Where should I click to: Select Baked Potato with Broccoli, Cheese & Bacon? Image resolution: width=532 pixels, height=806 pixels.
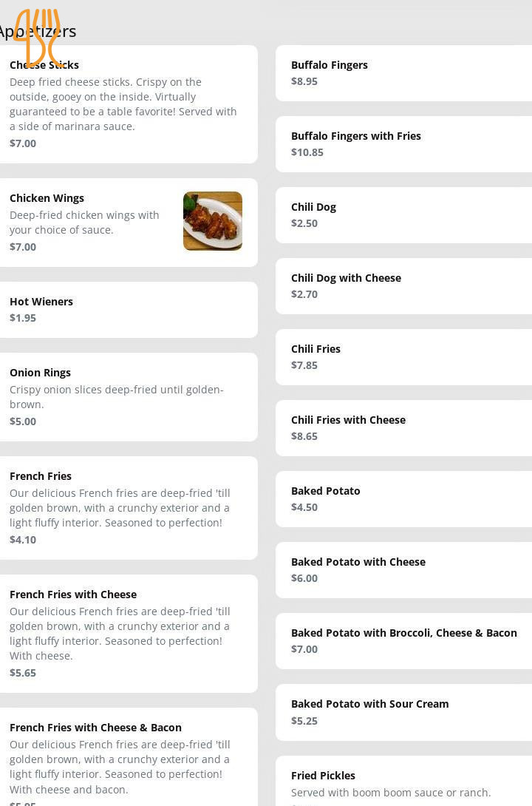tap(403, 640)
